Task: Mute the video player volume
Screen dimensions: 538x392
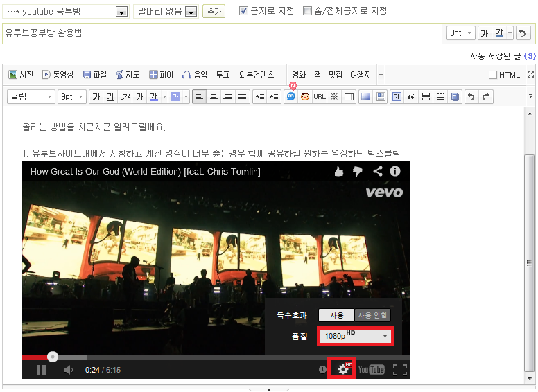Action: (69, 370)
